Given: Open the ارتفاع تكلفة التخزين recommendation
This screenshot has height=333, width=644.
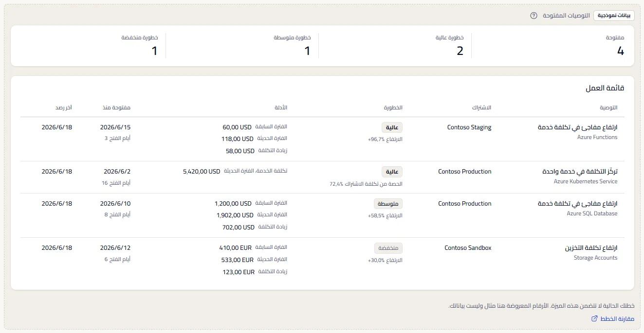Looking at the screenshot, I should [591, 248].
